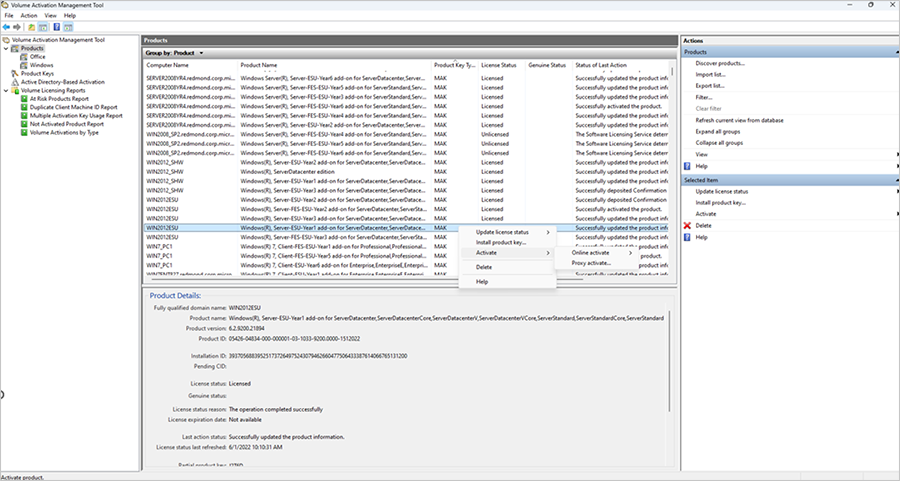This screenshot has width=900, height=481.
Task: Open the Help menu in the menu bar
Action: 69,15
